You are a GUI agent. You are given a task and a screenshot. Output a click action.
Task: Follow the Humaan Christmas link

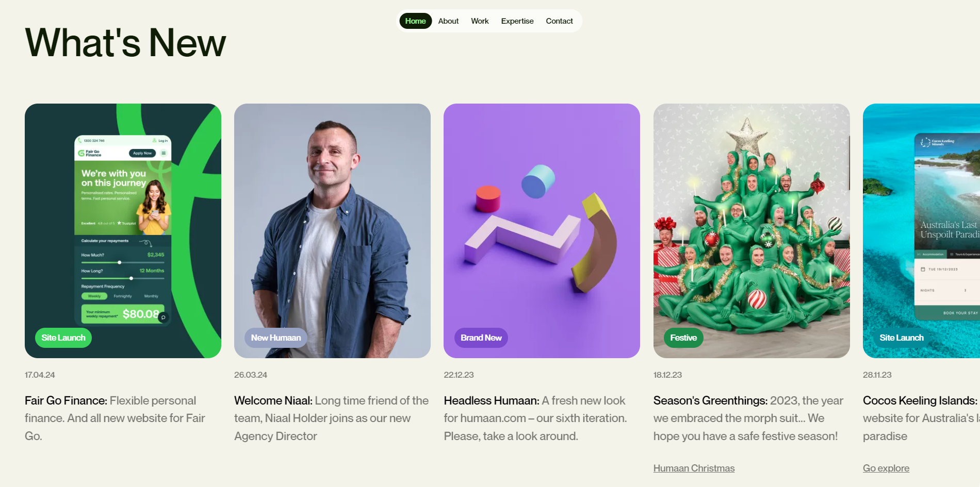pyautogui.click(x=694, y=468)
